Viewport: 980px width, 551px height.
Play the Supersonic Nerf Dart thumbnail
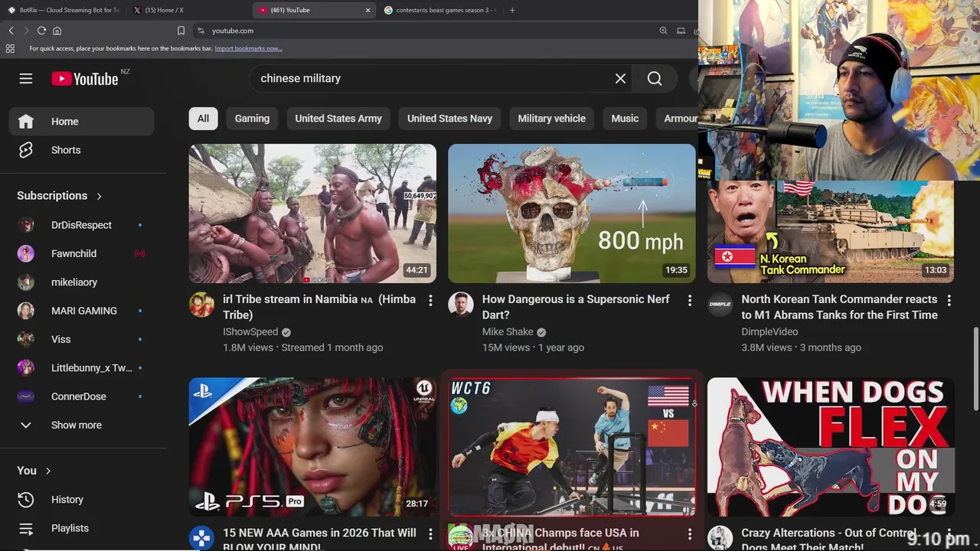[572, 214]
